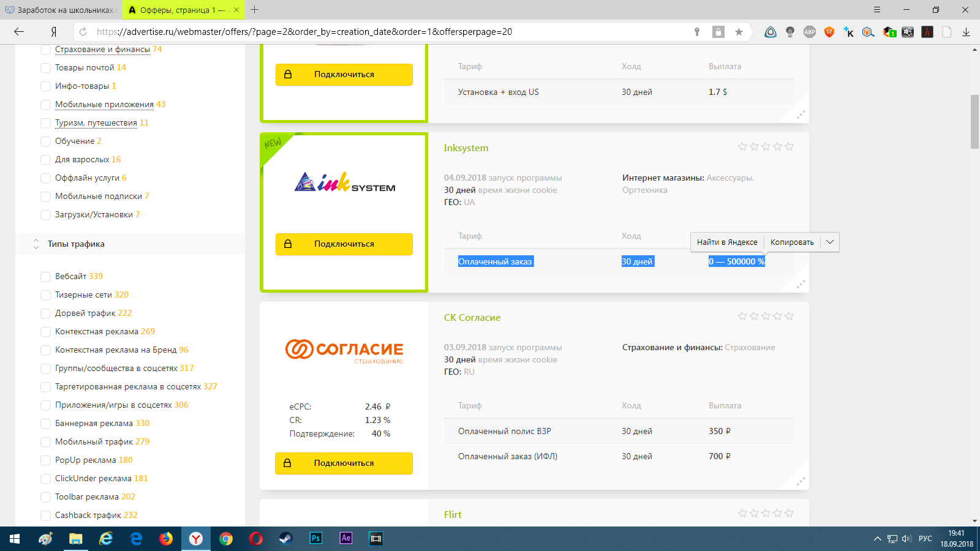
Task: Check the 'Туризм, путешествия' filter
Action: (x=45, y=123)
